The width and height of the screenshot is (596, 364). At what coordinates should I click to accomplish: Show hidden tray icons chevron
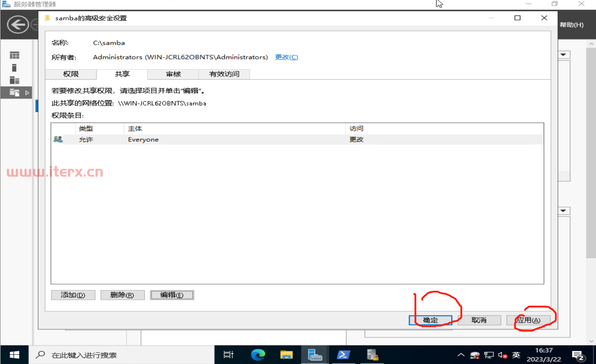(461, 355)
